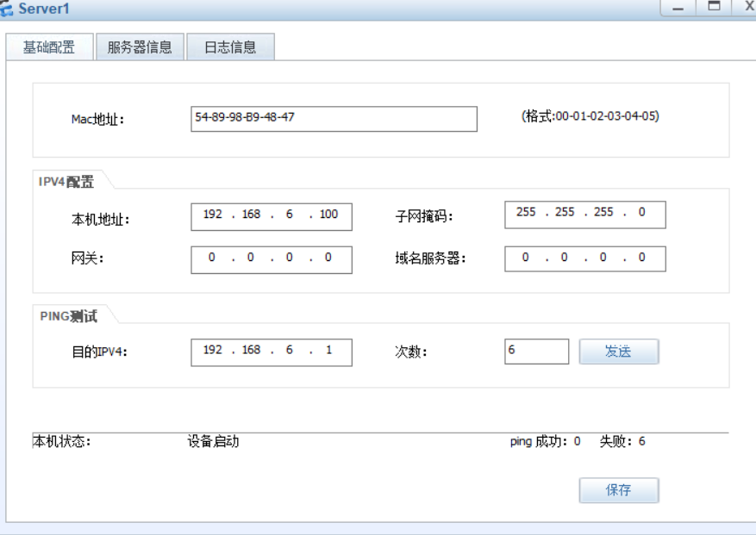The image size is (756, 535).
Task: Click the last octet 100 of 本机地址
Action: click(328, 215)
